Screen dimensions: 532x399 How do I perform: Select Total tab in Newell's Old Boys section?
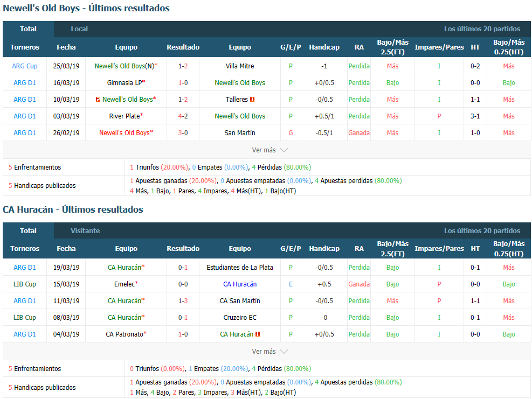coord(28,29)
